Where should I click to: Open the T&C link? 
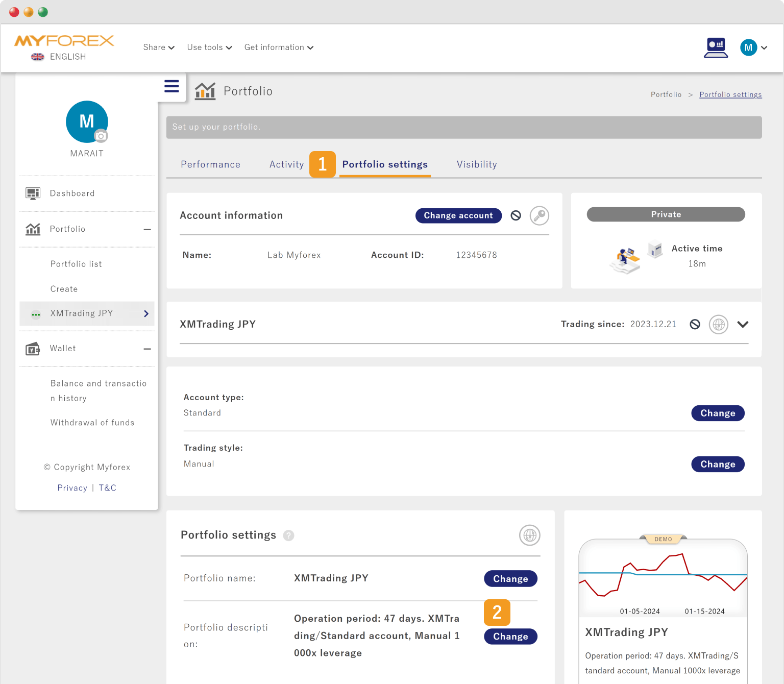(x=107, y=488)
